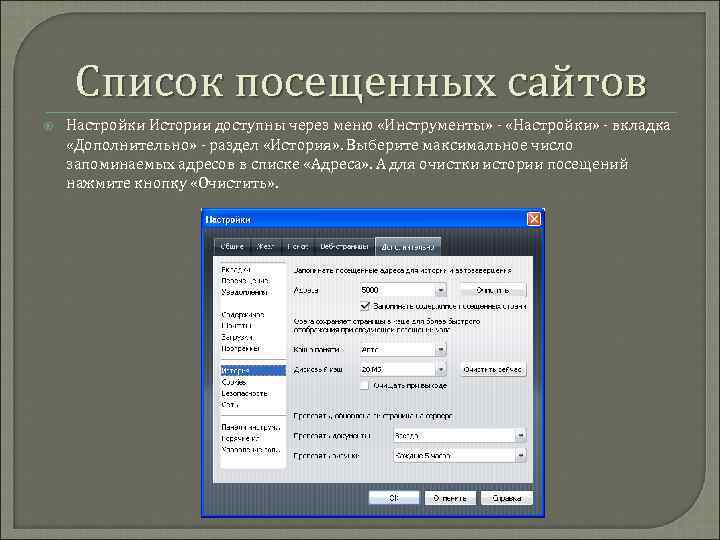
Task: Select the highlighted История section
Action: point(253,370)
